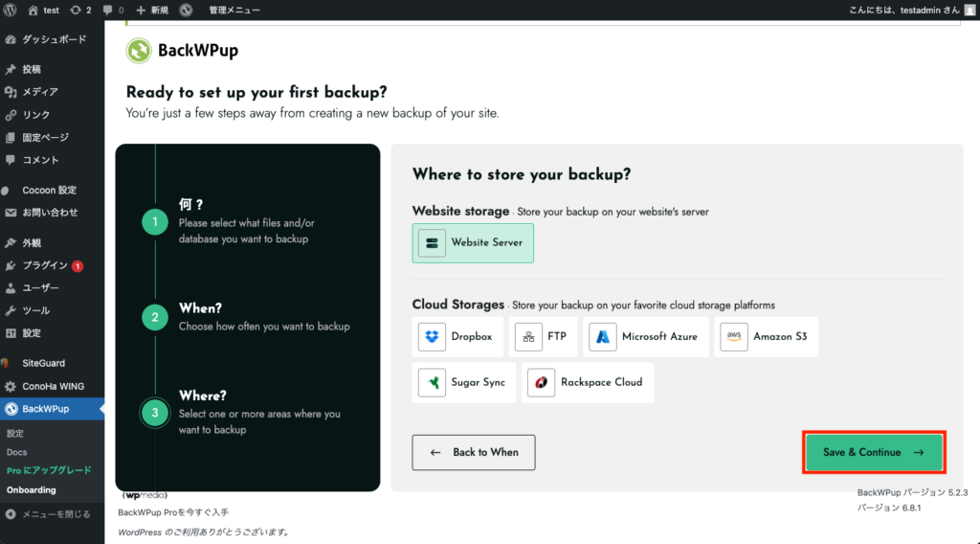Open SiteGuard menu
This screenshot has height=544, width=980.
click(53, 363)
